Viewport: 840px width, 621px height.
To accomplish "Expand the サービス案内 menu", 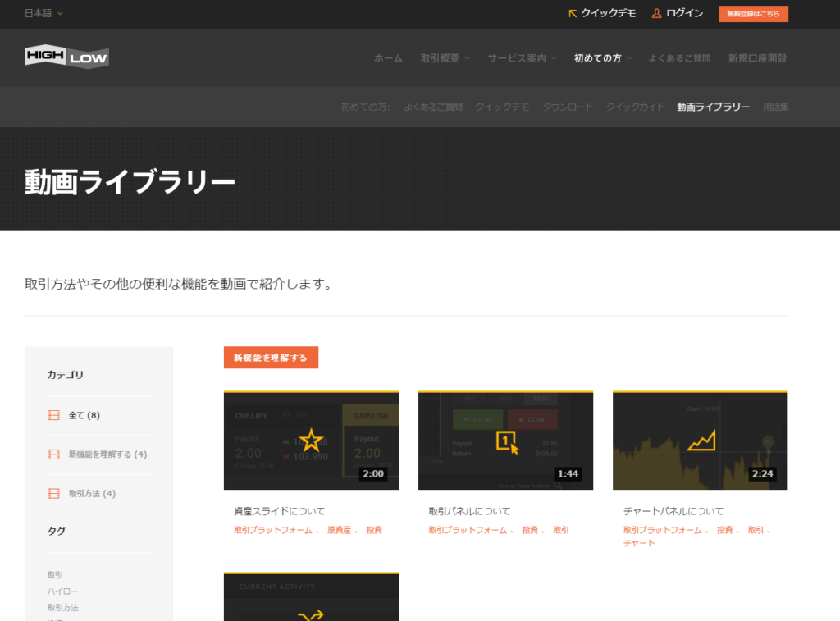I will point(522,58).
